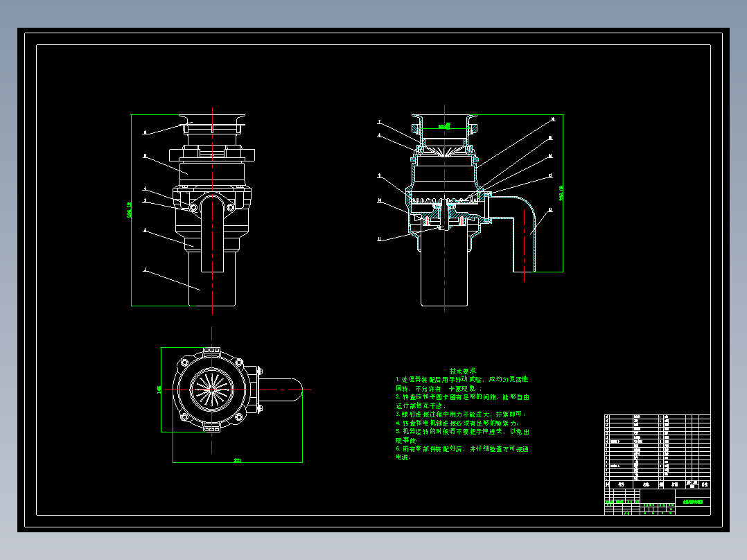This screenshot has height=560, width=747.
Task: Select the green drawing title text in title block
Action: 693,502
